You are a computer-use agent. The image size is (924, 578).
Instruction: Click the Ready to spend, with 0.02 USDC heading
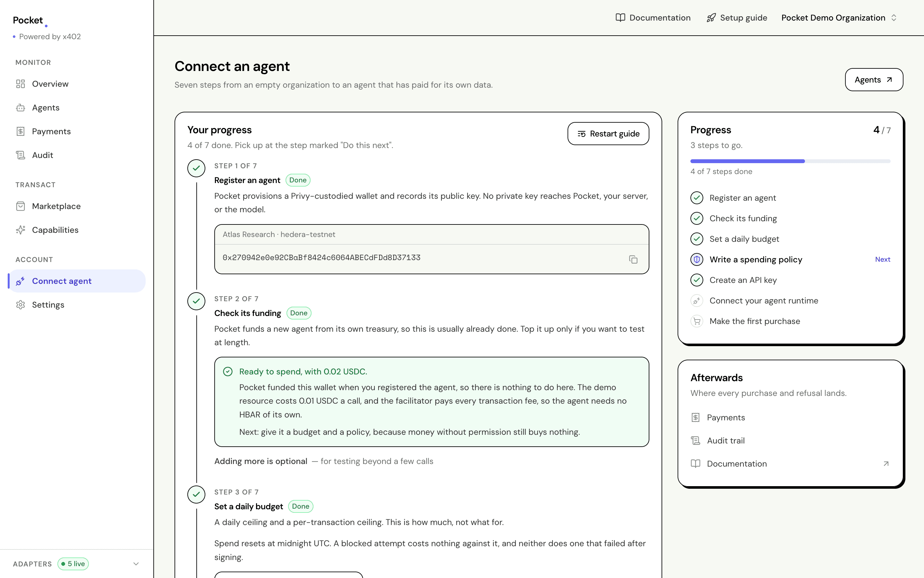[x=303, y=372]
